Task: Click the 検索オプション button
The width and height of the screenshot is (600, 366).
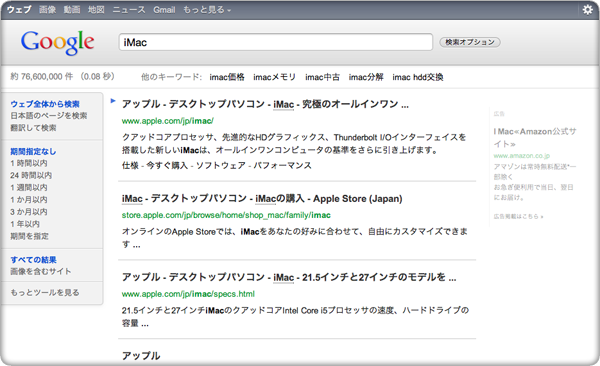Action: [470, 42]
